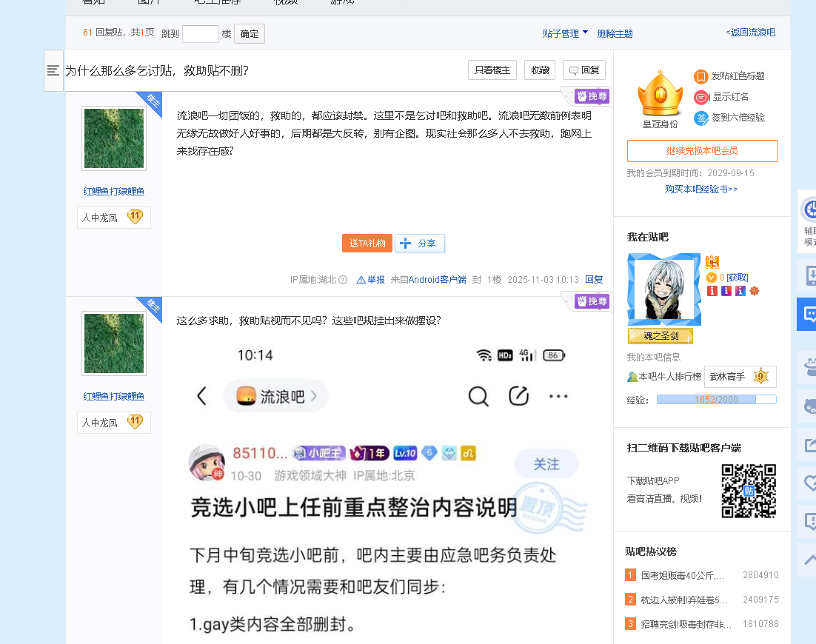Toggle 收藏 to bookmark this thread
The height and width of the screenshot is (644, 816).
(539, 70)
